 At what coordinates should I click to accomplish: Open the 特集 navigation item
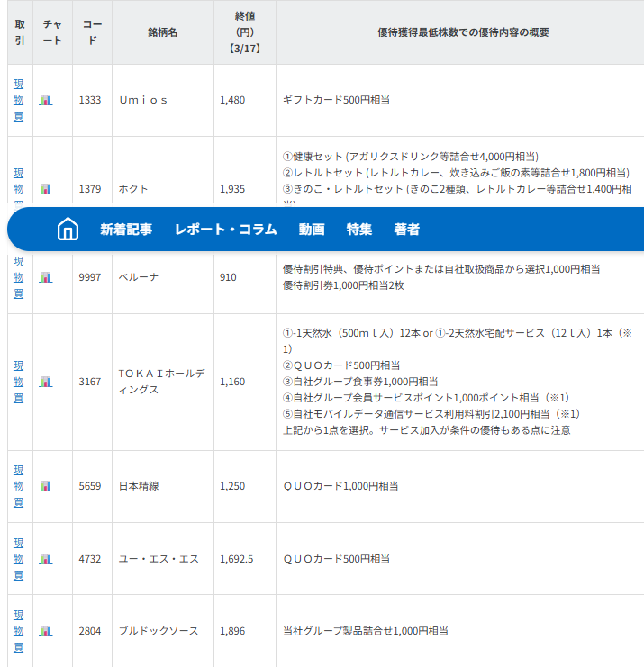(x=359, y=230)
